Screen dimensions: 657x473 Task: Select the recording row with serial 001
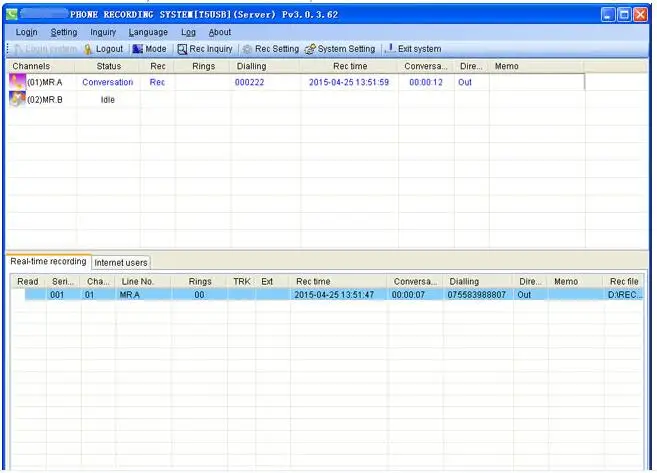click(x=300, y=295)
